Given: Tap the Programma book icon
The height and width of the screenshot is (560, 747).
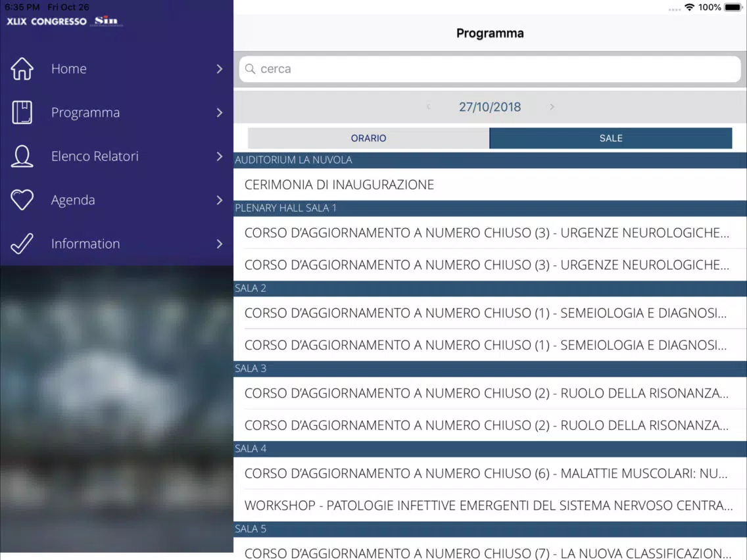Looking at the screenshot, I should tap(22, 112).
